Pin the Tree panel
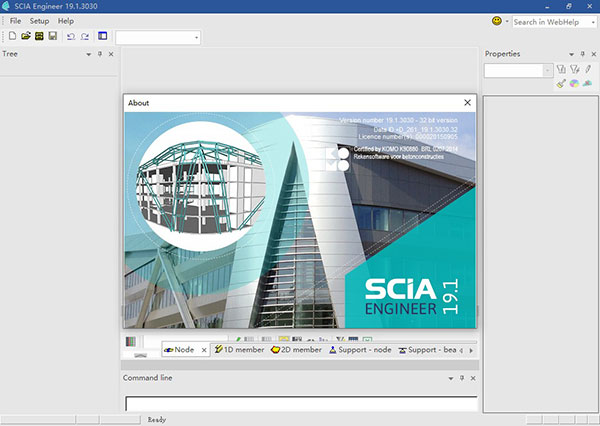600x426 pixels. click(99, 54)
